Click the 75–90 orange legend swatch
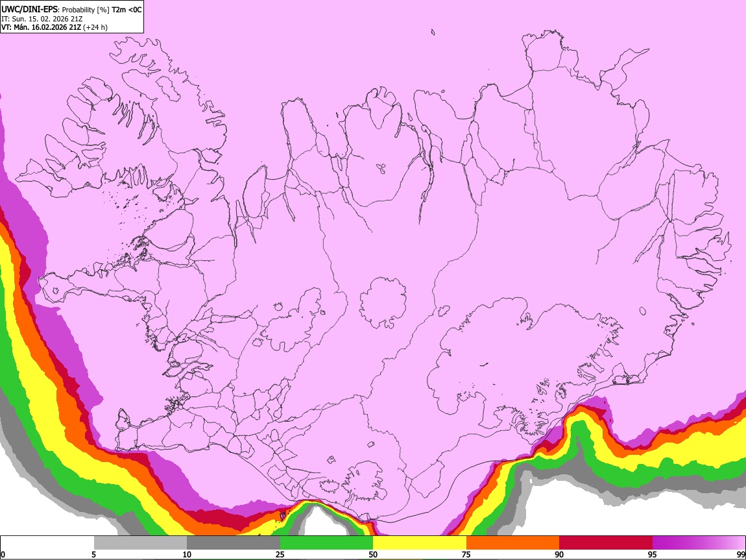Image resolution: width=746 pixels, height=560 pixels. [512, 542]
